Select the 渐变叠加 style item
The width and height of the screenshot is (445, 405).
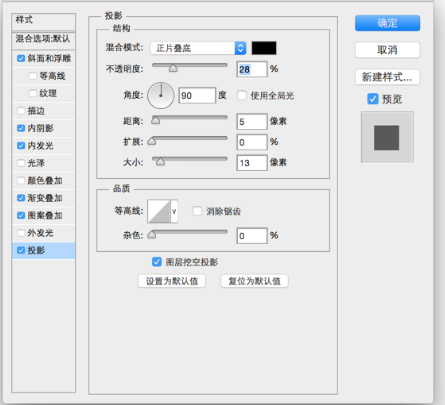(43, 198)
